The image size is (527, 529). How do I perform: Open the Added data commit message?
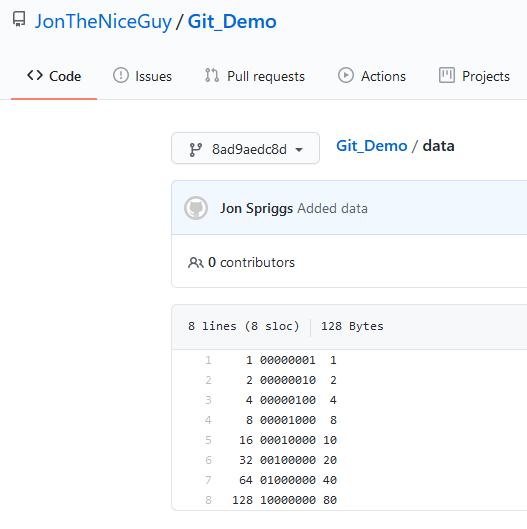332,208
